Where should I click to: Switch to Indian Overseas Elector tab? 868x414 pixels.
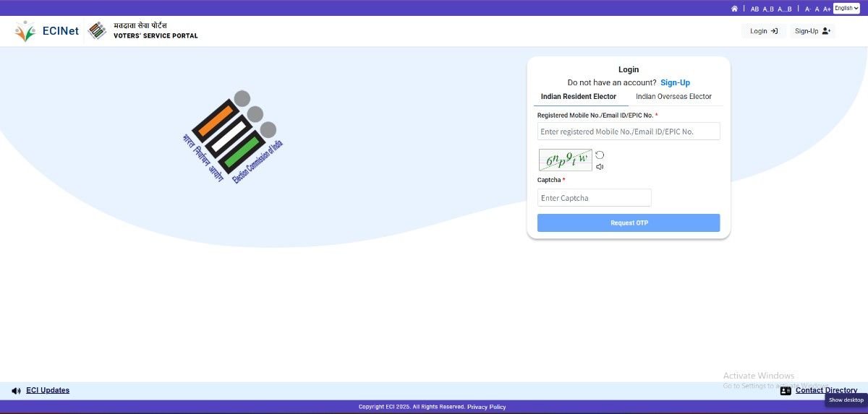click(x=673, y=97)
